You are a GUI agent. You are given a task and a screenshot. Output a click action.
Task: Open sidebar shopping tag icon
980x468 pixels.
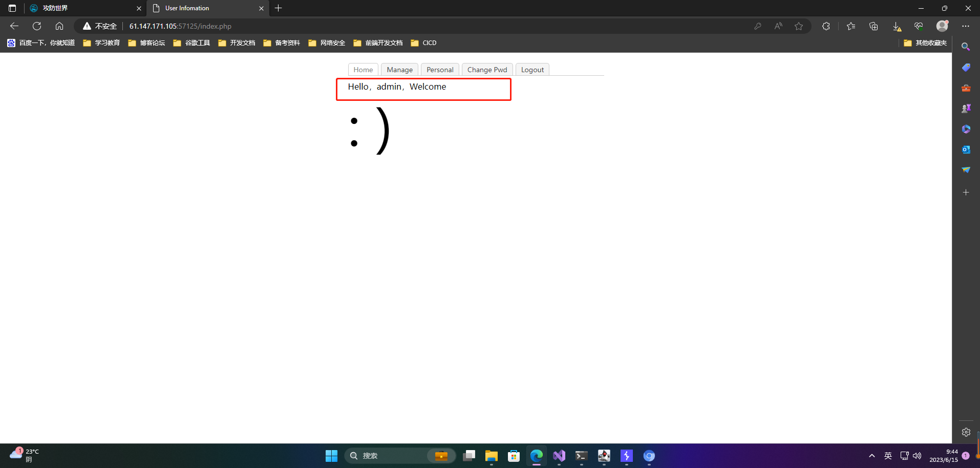tap(966, 68)
